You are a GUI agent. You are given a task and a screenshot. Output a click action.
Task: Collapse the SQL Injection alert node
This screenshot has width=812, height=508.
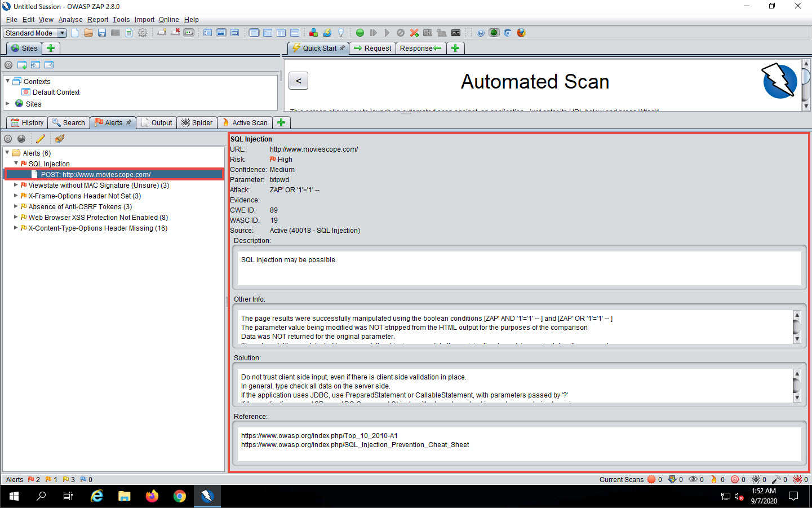16,164
